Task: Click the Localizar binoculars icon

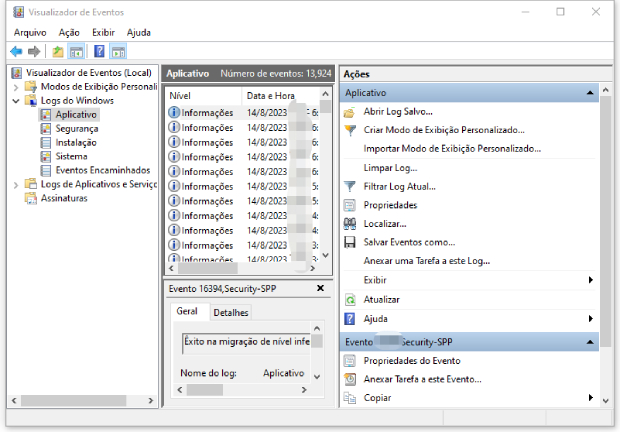Action: (x=350, y=224)
